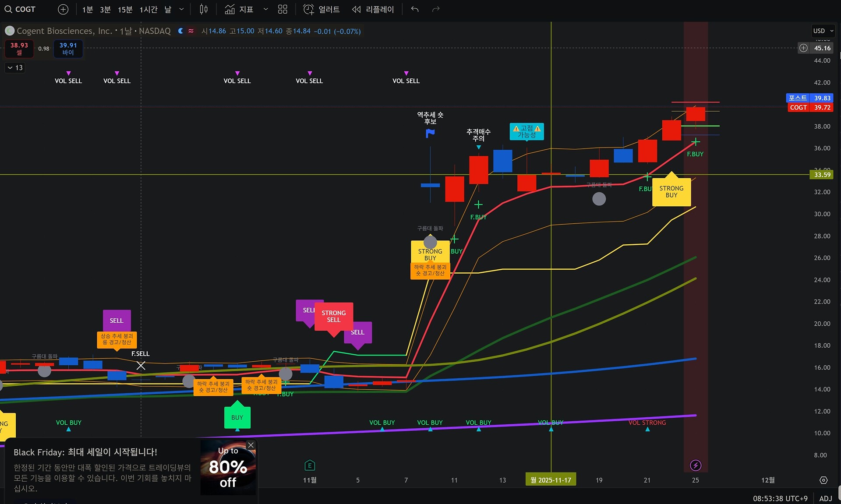Click the purple lightning event icon
The image size is (841, 504).
[696, 465]
